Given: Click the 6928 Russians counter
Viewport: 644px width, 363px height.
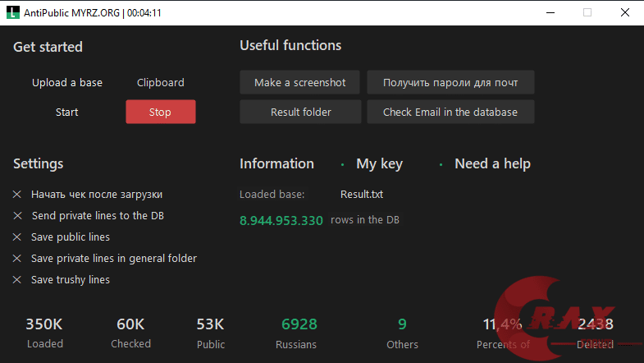Looking at the screenshot, I should (x=298, y=332).
